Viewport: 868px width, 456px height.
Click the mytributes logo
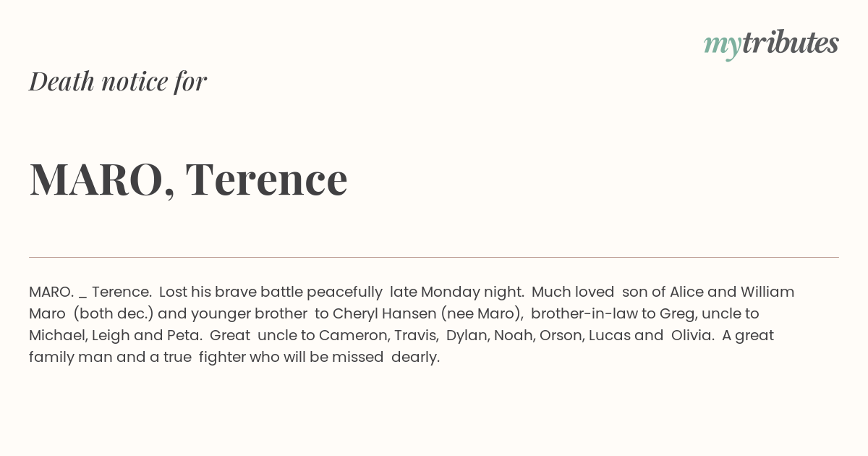771,44
